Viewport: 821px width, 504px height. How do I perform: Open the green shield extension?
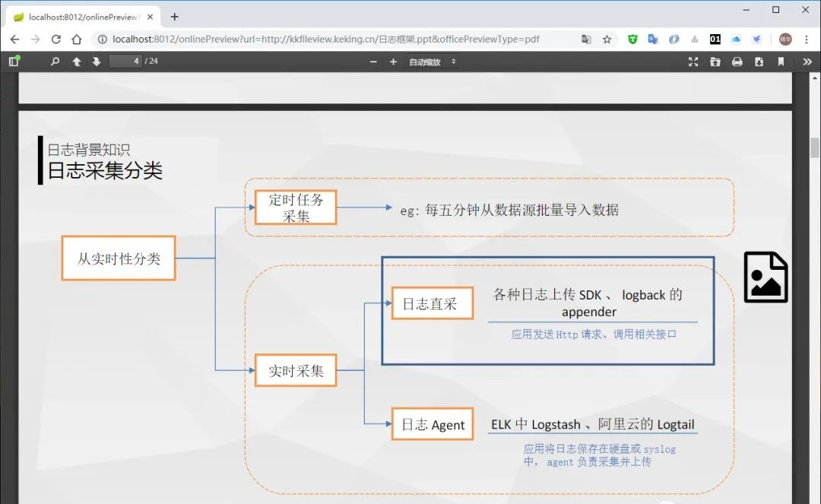tap(632, 40)
